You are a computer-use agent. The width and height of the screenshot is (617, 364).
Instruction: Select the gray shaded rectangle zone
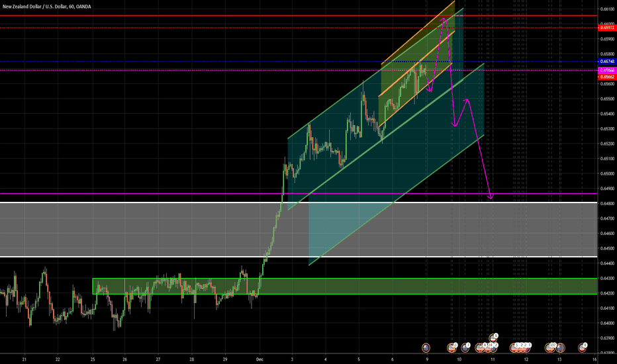pyautogui.click(x=132, y=229)
